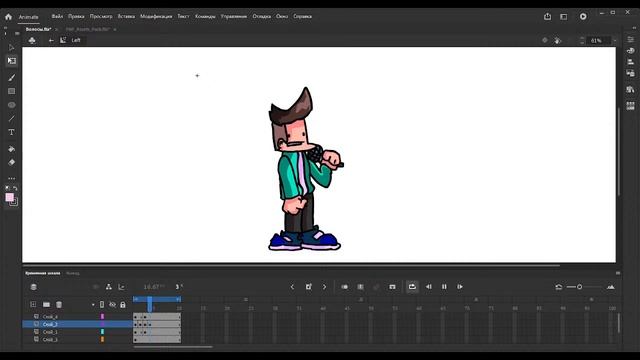
Task: Click the layer depth stack icon
Action: (x=33, y=287)
